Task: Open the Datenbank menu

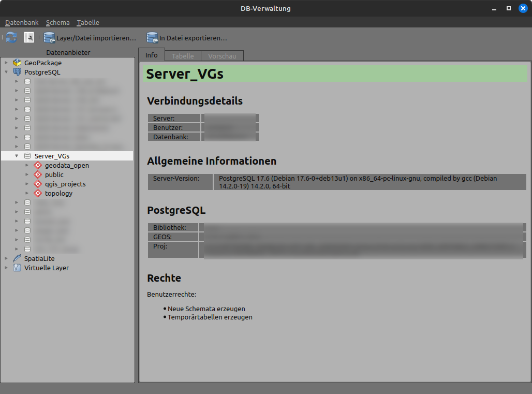Action: click(x=21, y=22)
